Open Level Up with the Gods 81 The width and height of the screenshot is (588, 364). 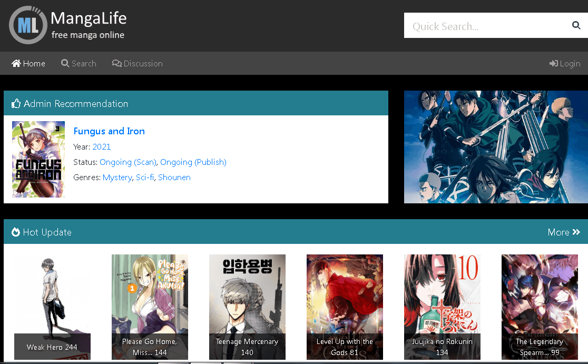[345, 307]
